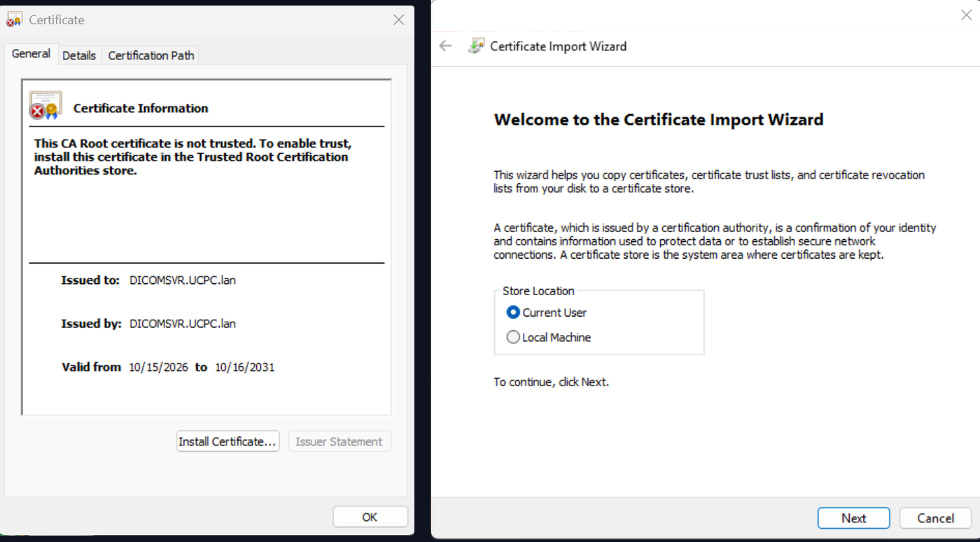Image resolution: width=980 pixels, height=542 pixels.
Task: Click the Certificate window title bar icon
Action: 14,20
